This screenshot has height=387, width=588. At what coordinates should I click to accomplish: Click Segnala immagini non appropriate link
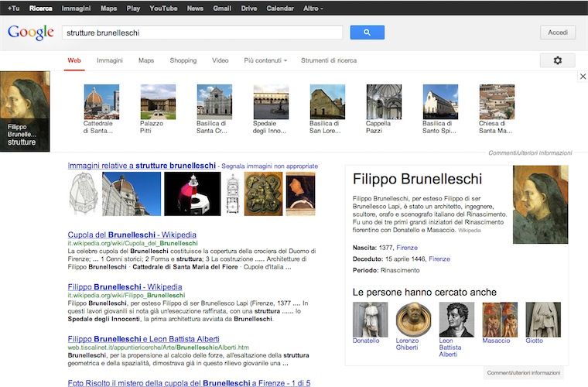click(269, 166)
